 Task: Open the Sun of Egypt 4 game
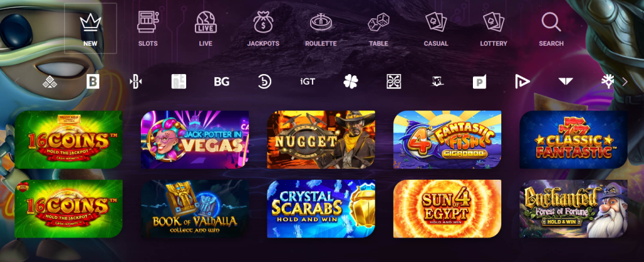coord(447,209)
